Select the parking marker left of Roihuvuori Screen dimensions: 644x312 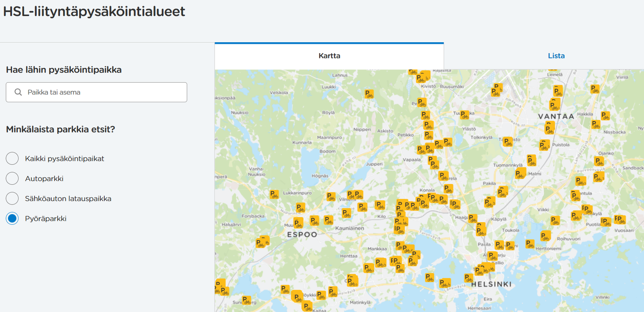545,236
